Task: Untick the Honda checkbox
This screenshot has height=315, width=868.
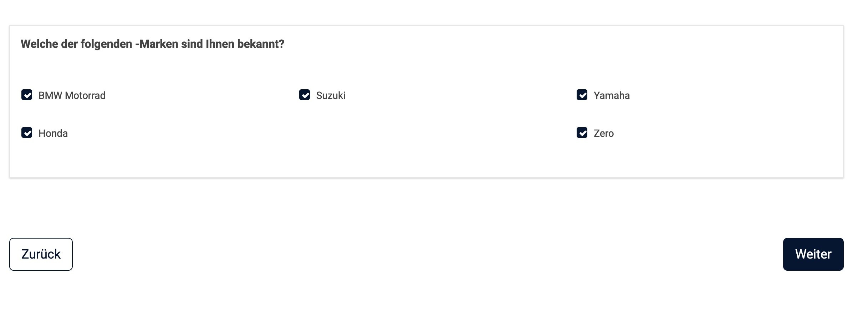Action: (27, 133)
